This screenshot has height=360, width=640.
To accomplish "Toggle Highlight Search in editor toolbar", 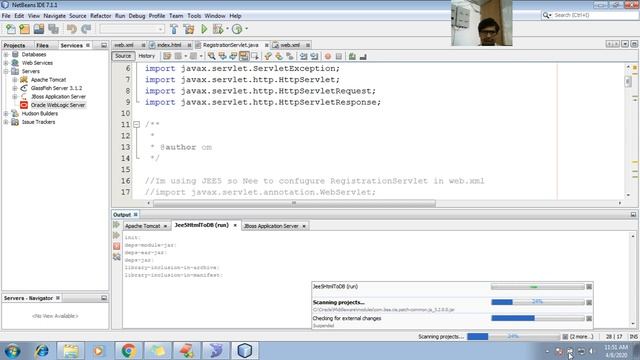I will pos(244,56).
